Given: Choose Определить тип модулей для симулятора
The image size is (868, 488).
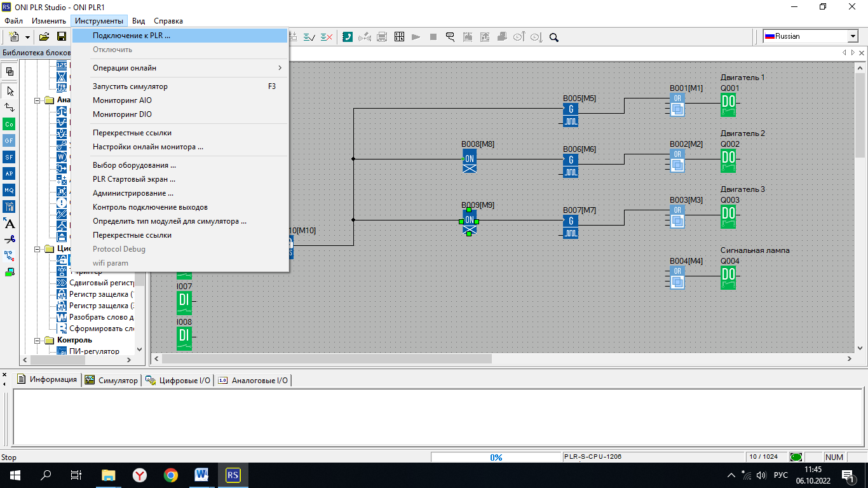Looking at the screenshot, I should point(180,221).
